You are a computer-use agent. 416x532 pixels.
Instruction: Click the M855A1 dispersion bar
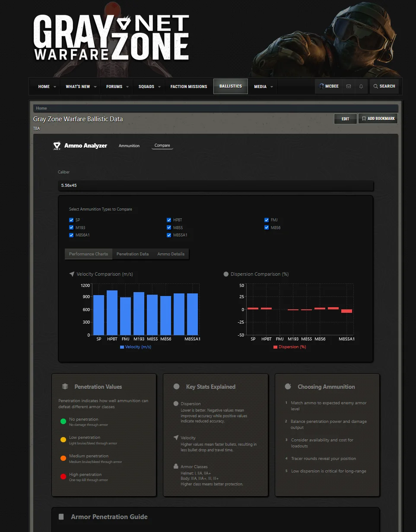346,311
